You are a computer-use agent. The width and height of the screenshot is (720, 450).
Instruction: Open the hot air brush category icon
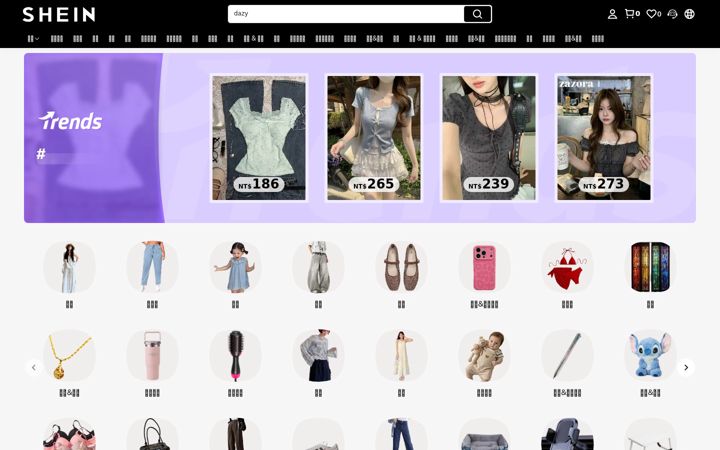pos(236,355)
